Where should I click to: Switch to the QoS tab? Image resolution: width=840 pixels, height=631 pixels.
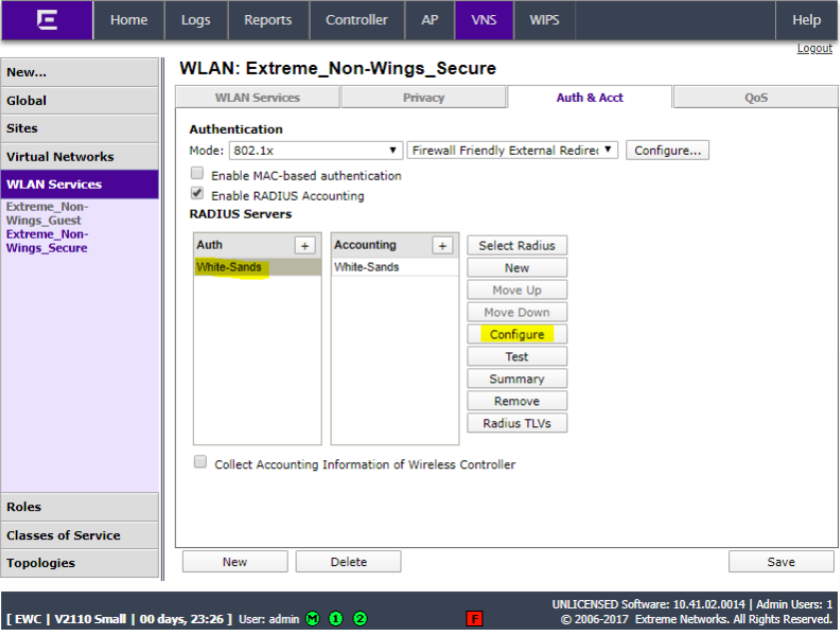(x=756, y=98)
